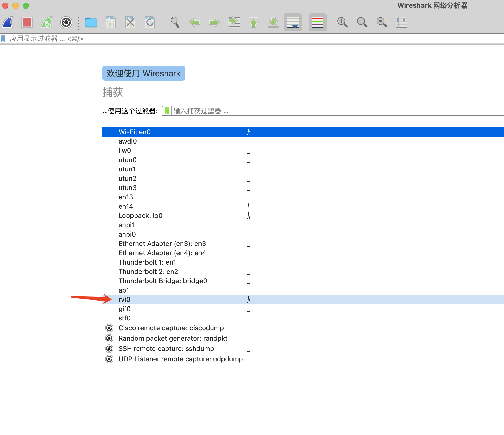Click the capture filter input field
Viewport: 504px width, 435px height.
click(338, 111)
